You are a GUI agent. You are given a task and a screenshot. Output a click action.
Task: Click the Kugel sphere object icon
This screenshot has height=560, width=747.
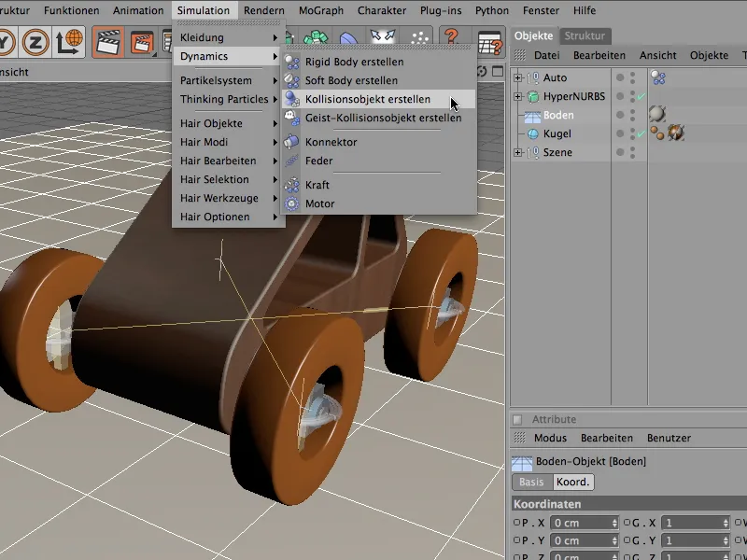(532, 133)
